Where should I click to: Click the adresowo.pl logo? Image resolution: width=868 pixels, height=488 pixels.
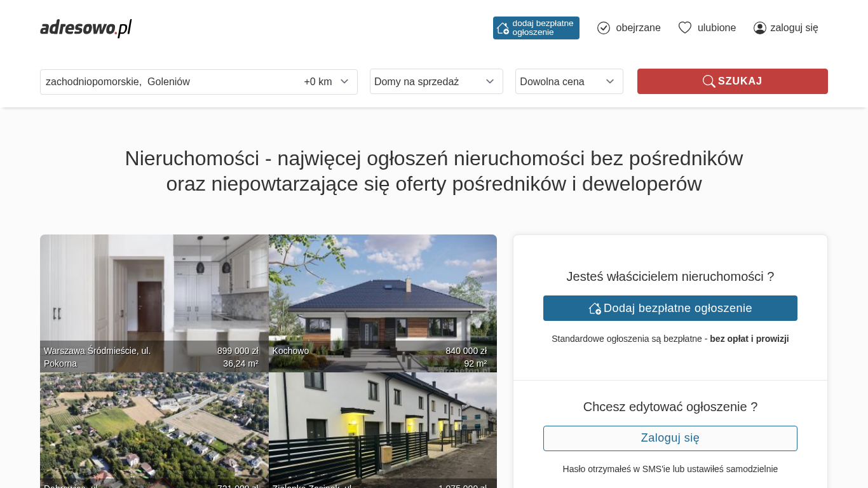(86, 28)
